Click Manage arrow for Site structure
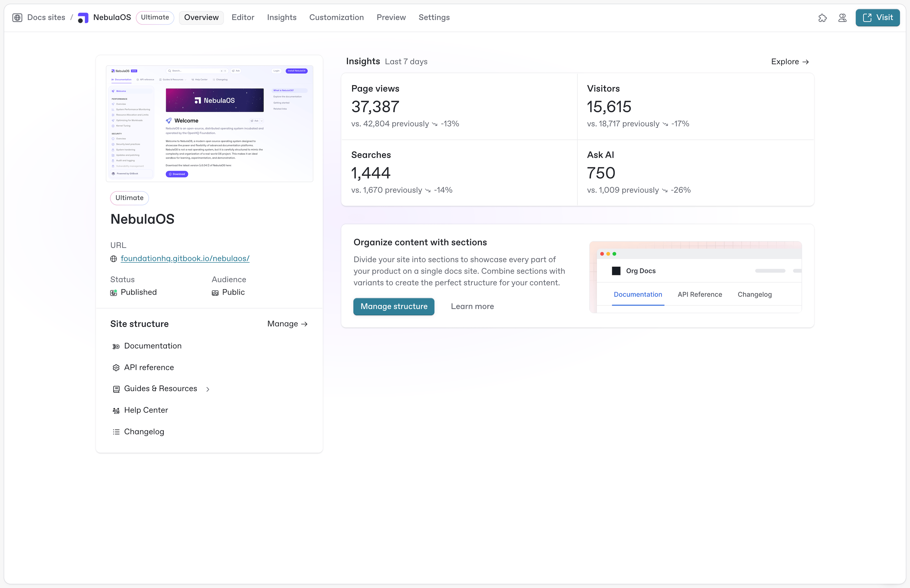 point(288,324)
